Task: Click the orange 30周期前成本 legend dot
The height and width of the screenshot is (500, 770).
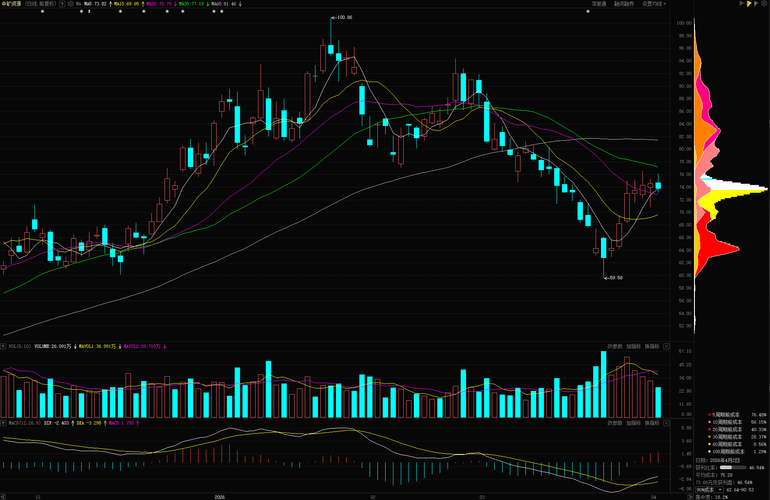Action: (709, 437)
